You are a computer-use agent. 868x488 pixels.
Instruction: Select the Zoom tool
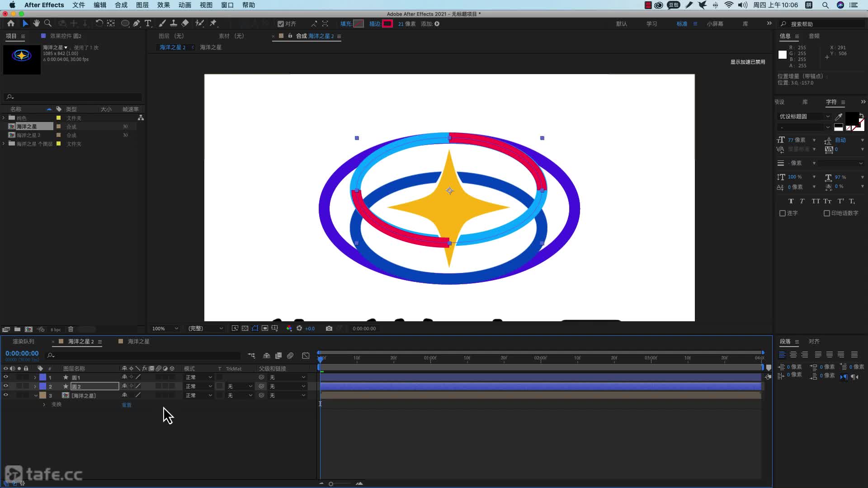point(48,23)
